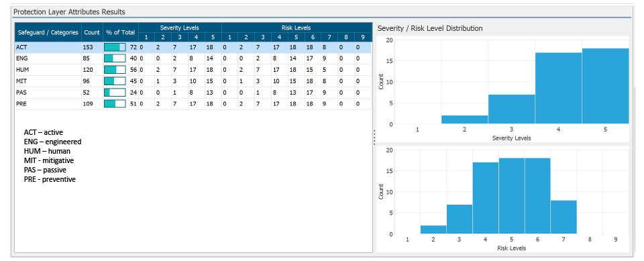Click the 'ACT – active' legend text

43,132
